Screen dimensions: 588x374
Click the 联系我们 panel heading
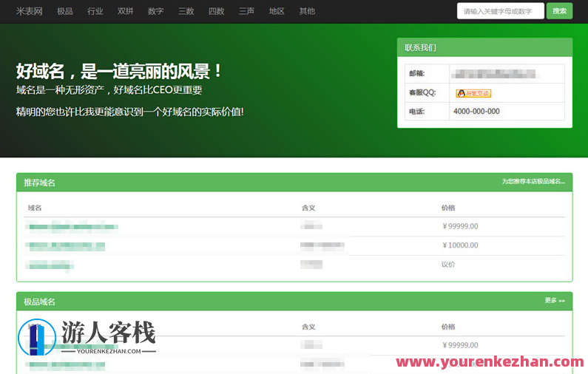pos(420,47)
